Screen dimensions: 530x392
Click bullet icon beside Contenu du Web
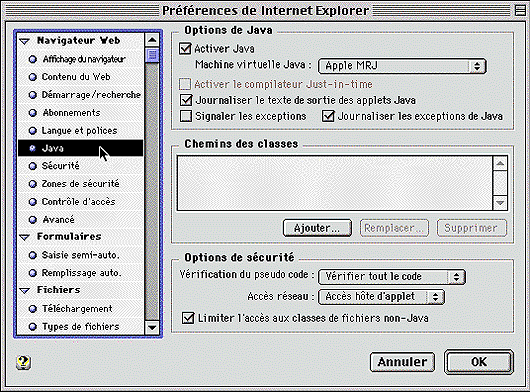32,77
